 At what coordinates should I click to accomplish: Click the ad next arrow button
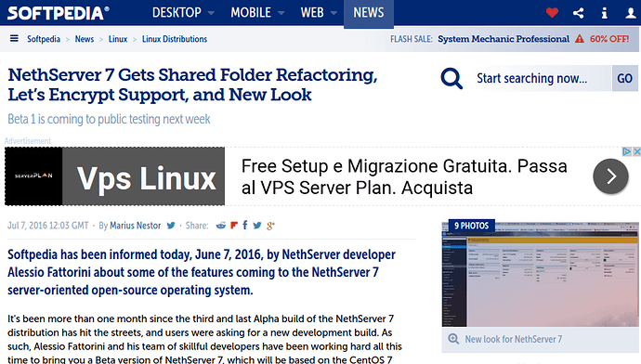(610, 176)
